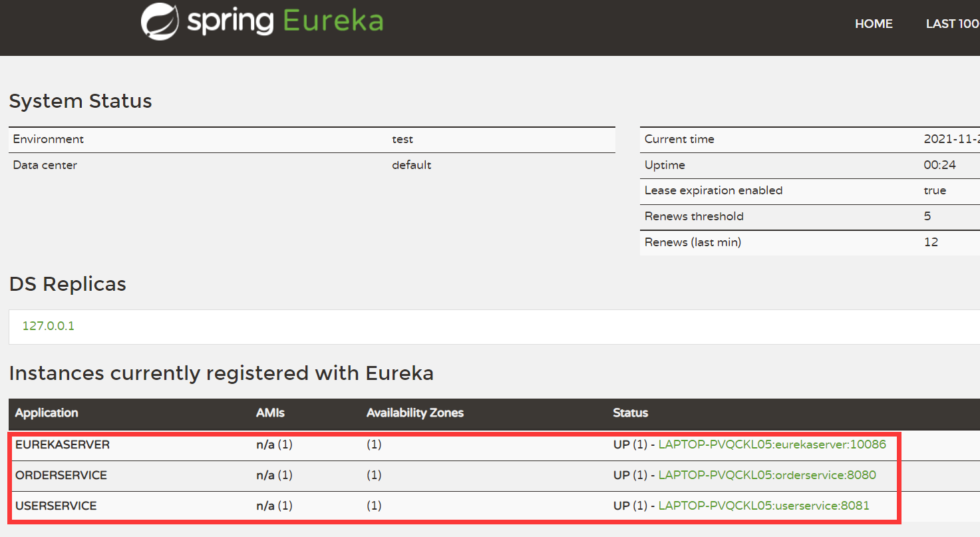Click the availability zone (1) cell for USERSERVICE
This screenshot has width=980, height=537.
[374, 506]
